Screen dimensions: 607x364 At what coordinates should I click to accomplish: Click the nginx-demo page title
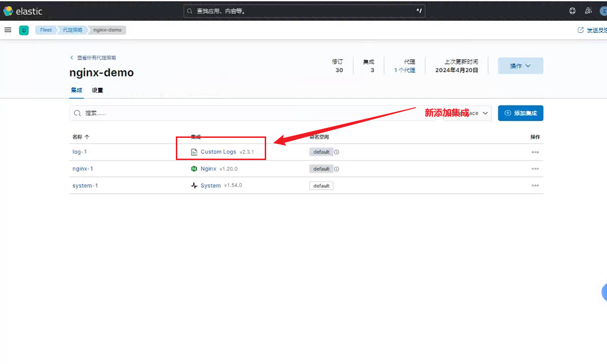(102, 73)
